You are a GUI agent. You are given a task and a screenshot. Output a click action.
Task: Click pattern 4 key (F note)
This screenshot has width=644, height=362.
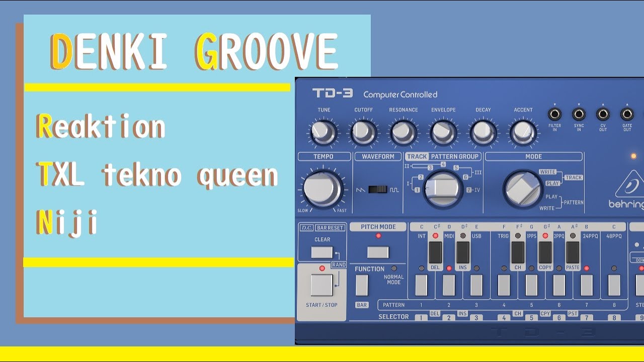tap(504, 285)
